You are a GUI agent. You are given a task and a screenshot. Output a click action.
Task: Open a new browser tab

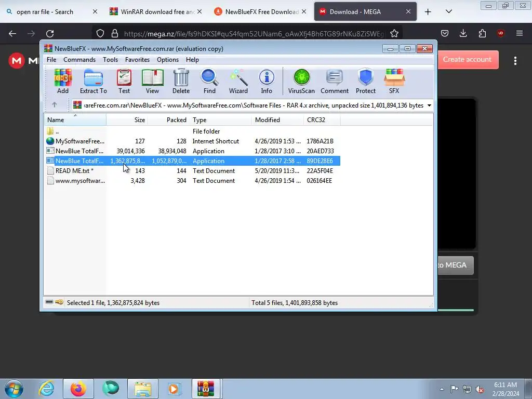[428, 12]
